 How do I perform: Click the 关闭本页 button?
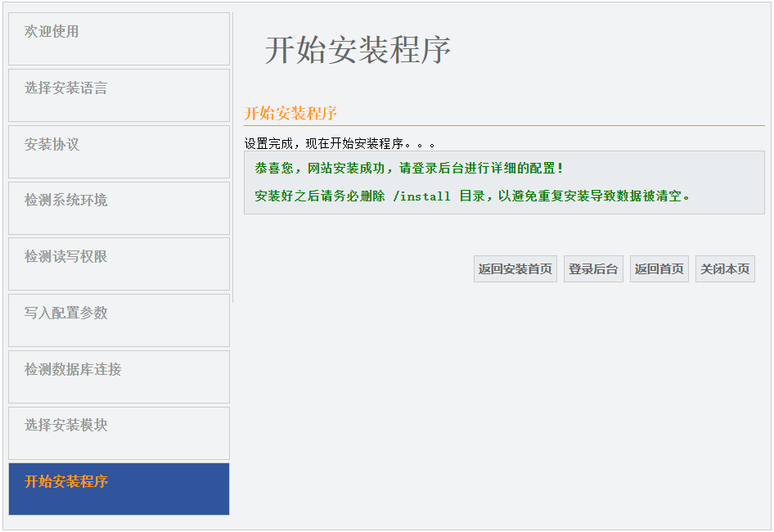tap(725, 269)
